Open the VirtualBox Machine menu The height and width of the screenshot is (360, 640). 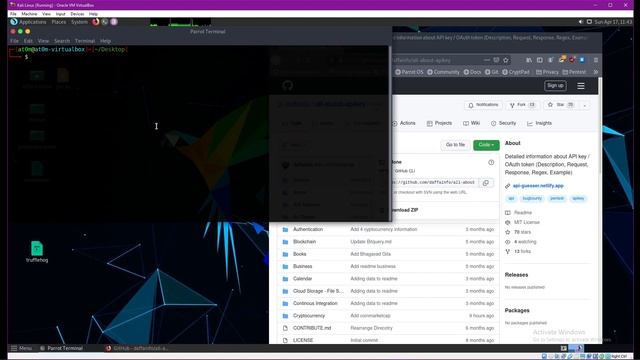tap(29, 14)
